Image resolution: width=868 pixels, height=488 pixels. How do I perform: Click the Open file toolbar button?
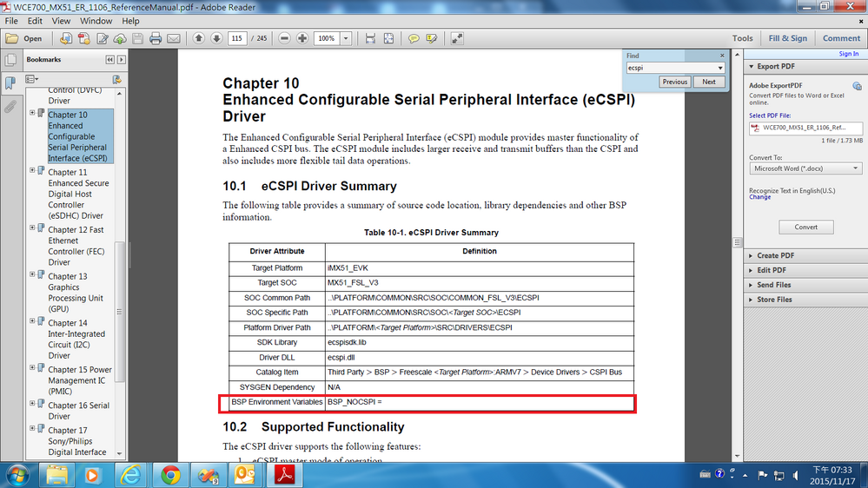point(23,38)
